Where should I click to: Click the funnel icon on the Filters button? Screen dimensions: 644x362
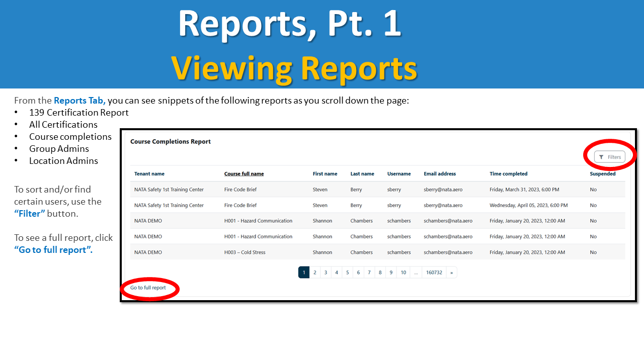pyautogui.click(x=602, y=156)
